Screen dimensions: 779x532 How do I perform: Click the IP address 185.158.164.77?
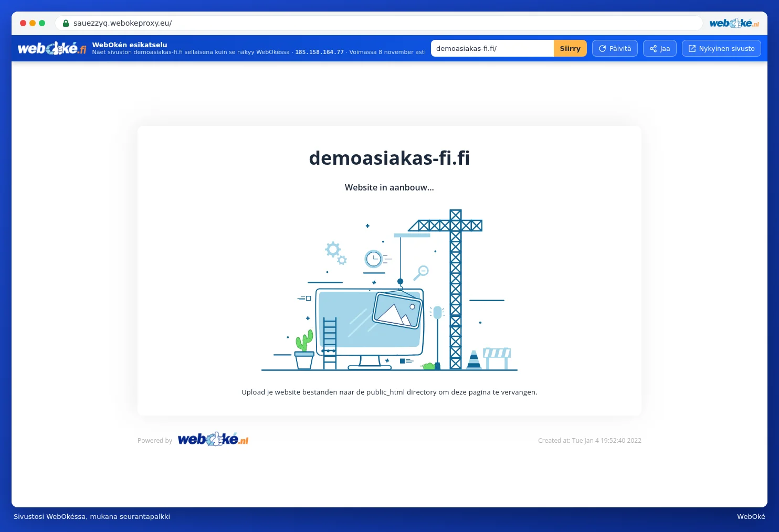coord(319,52)
